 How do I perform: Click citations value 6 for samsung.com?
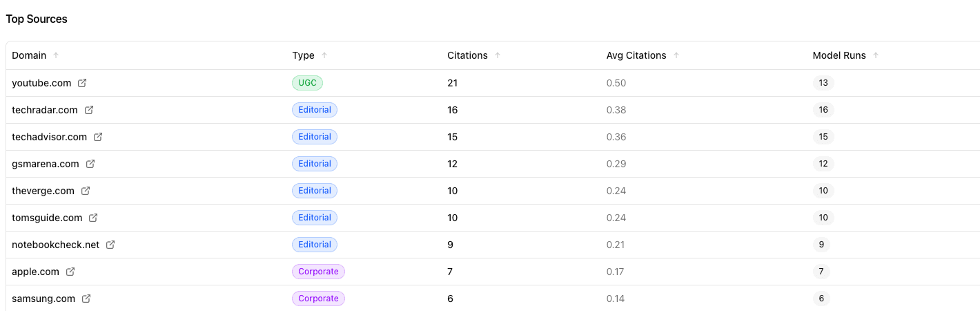pos(450,299)
